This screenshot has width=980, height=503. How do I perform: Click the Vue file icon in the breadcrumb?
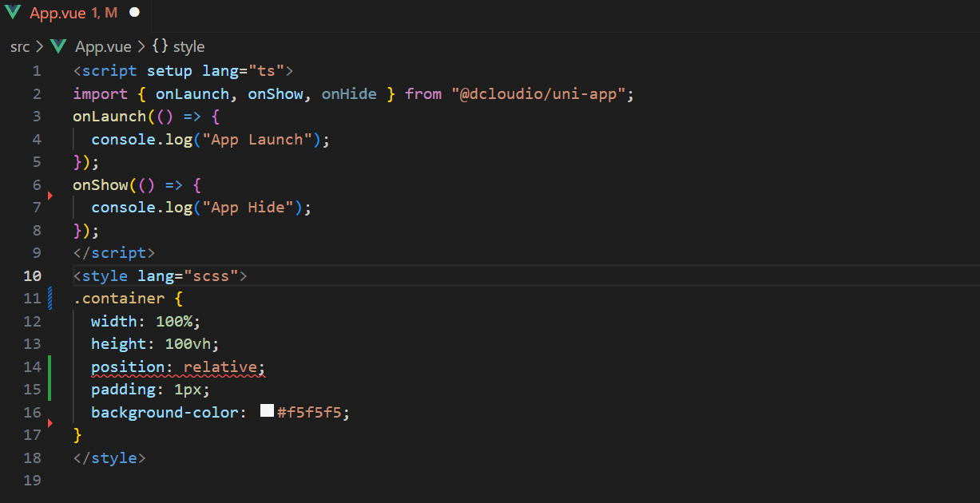58,46
